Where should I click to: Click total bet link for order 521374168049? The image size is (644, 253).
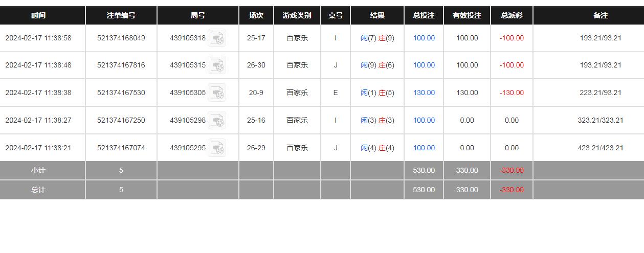[x=424, y=38]
